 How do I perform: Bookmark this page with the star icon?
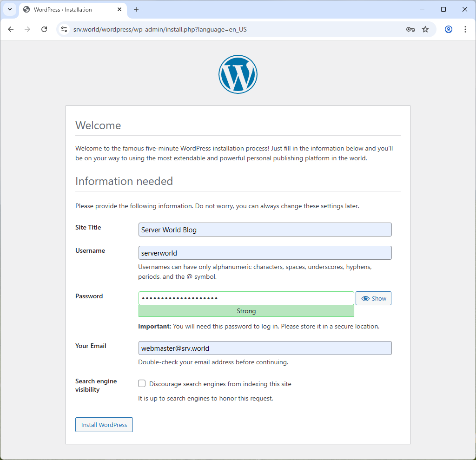point(425,29)
